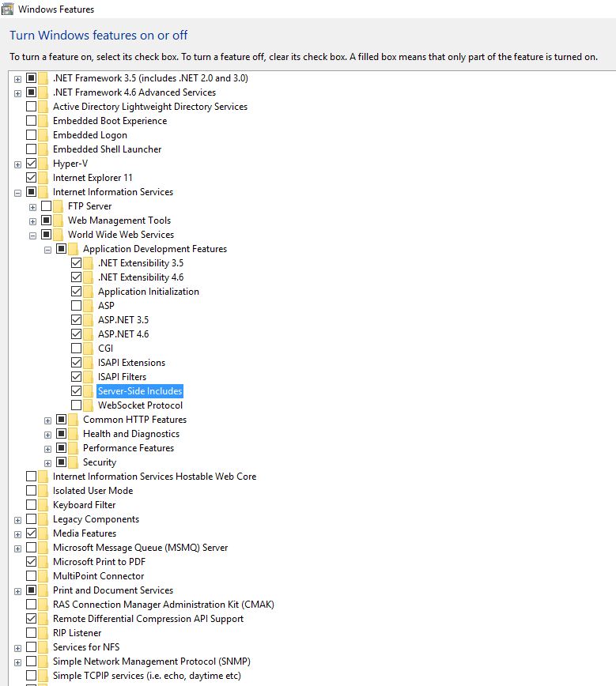
Task: Select the .NET Extensibility 3.5 label
Action: coord(141,263)
